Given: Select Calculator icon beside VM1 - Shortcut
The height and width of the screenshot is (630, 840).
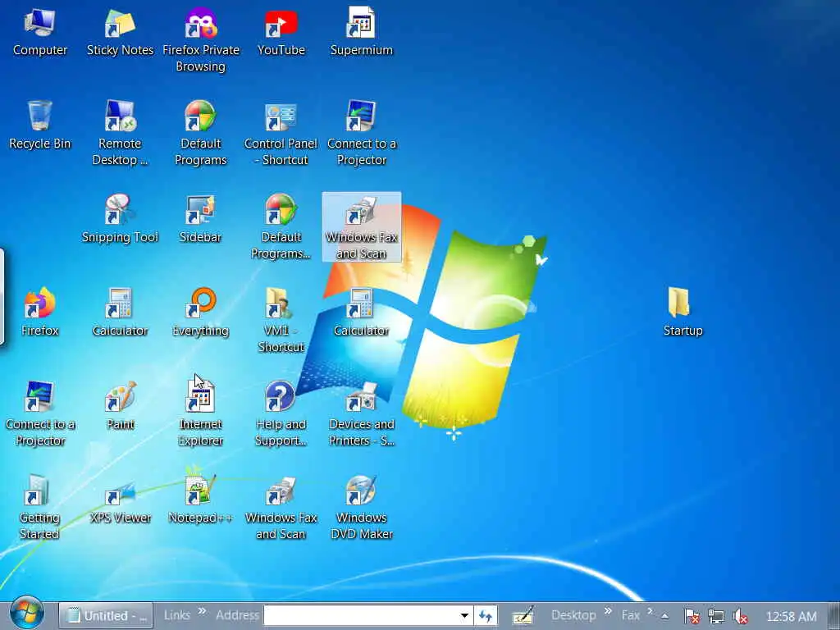Looking at the screenshot, I should click(x=361, y=313).
